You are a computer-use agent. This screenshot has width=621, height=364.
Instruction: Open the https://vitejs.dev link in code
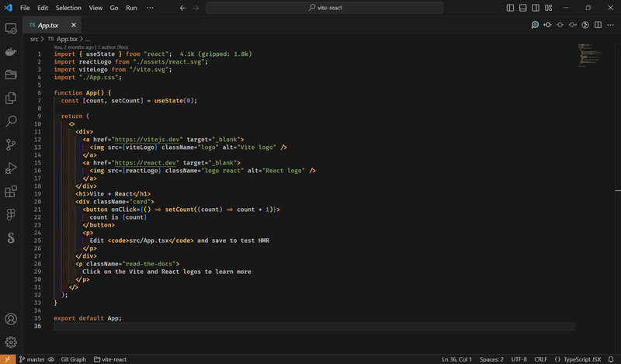click(147, 140)
